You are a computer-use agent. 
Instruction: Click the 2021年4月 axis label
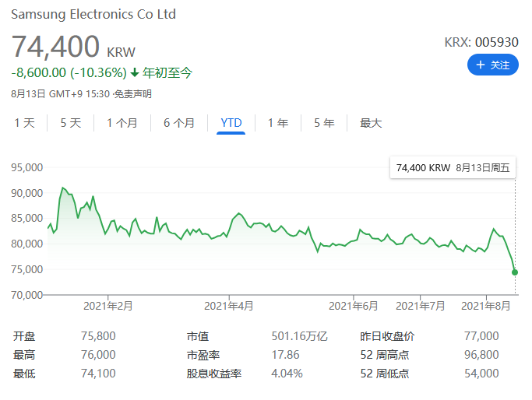[229, 306]
